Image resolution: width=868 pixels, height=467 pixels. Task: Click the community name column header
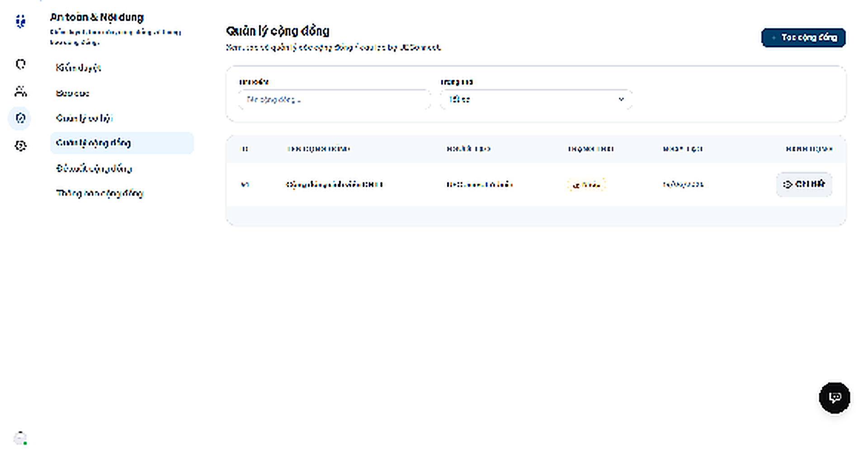pyautogui.click(x=319, y=149)
